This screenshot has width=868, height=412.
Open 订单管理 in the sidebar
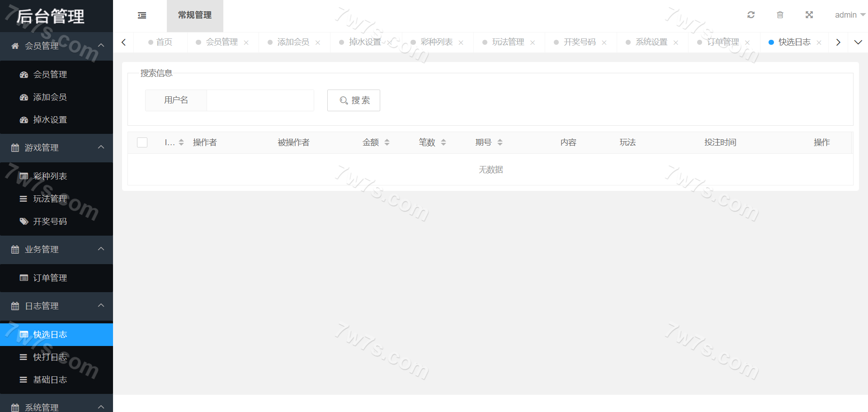click(x=50, y=278)
